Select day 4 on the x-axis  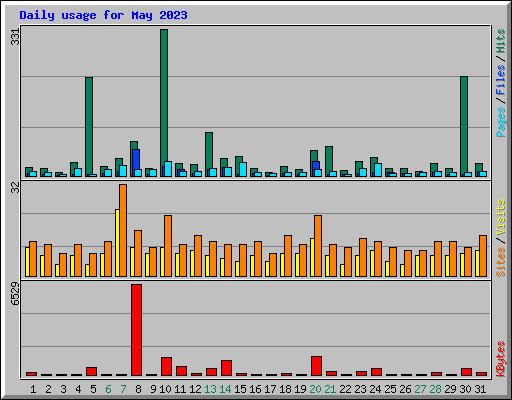[78, 389]
